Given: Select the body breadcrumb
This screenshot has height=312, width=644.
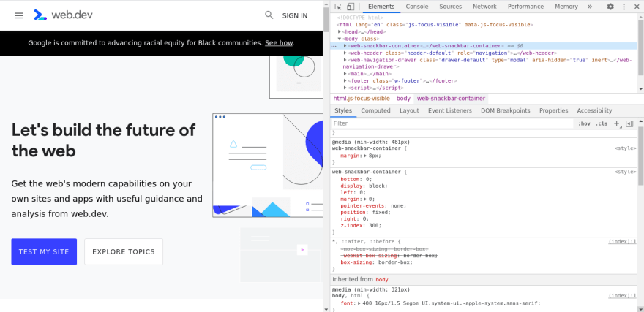Looking at the screenshot, I should [403, 99].
